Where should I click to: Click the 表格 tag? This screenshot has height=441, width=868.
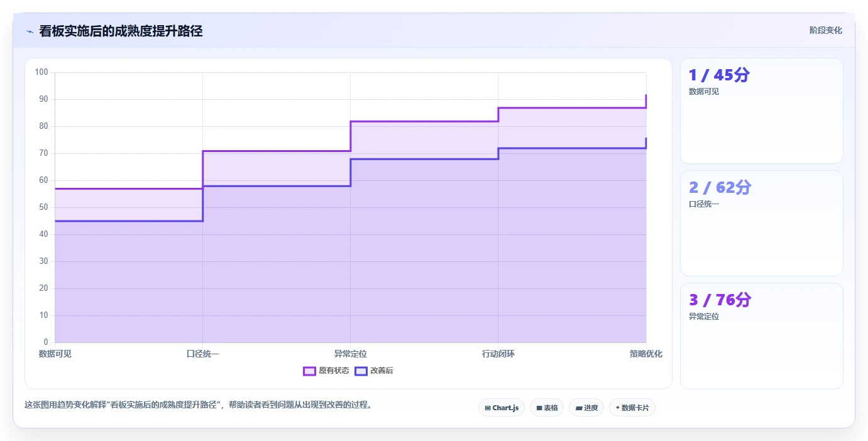[x=547, y=408]
